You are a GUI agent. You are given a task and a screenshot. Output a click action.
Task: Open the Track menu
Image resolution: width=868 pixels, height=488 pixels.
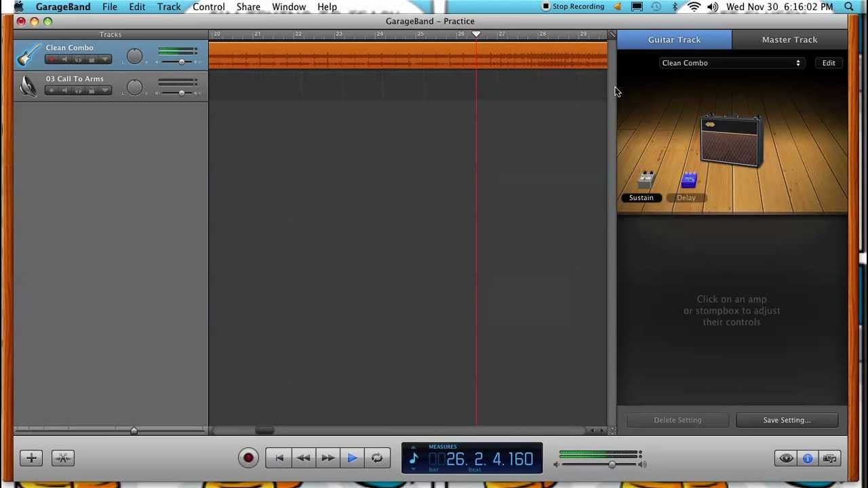tap(169, 7)
